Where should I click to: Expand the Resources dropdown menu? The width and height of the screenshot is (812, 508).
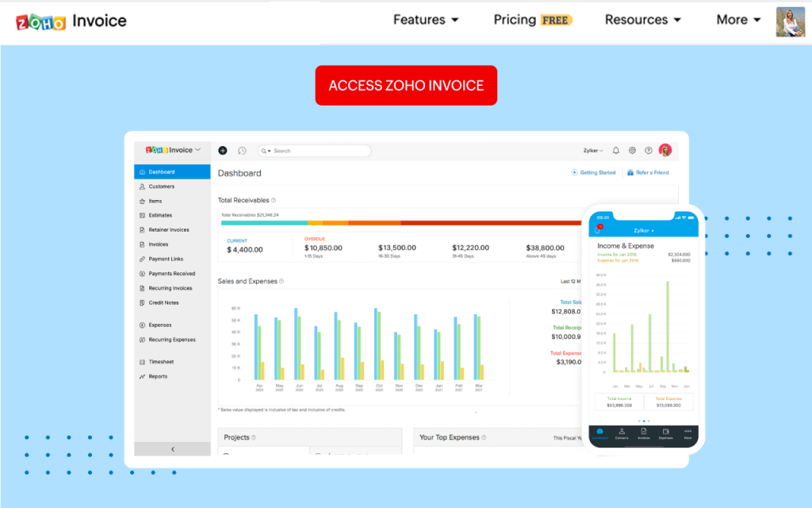(x=642, y=20)
